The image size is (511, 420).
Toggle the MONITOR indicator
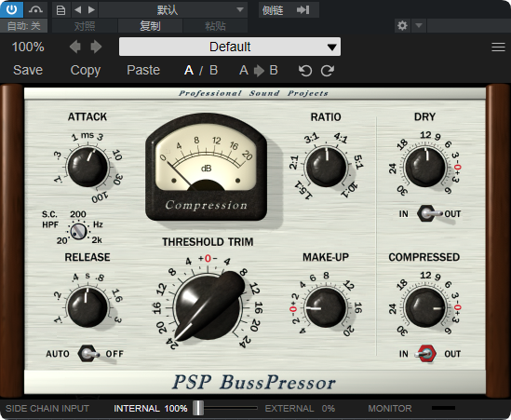(x=443, y=408)
